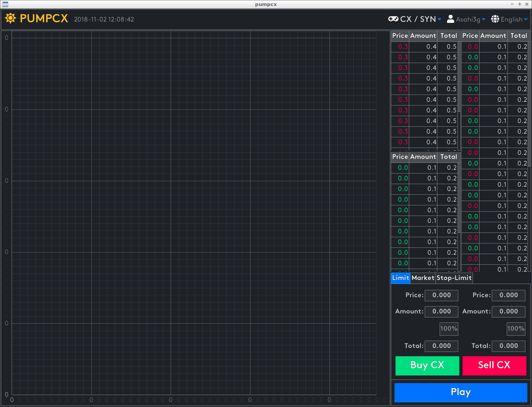Click the user profile icon next to Asahi3g
532x407 pixels.
[x=451, y=19]
